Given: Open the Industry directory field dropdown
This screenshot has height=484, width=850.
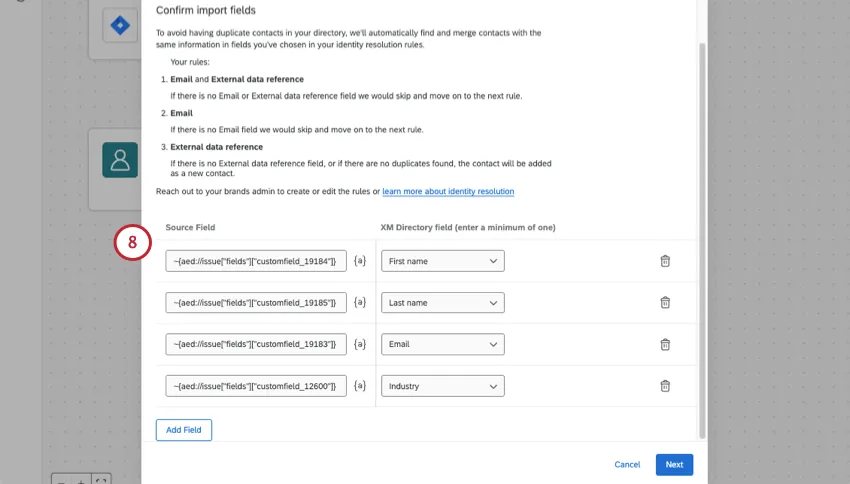Looking at the screenshot, I should click(x=442, y=386).
